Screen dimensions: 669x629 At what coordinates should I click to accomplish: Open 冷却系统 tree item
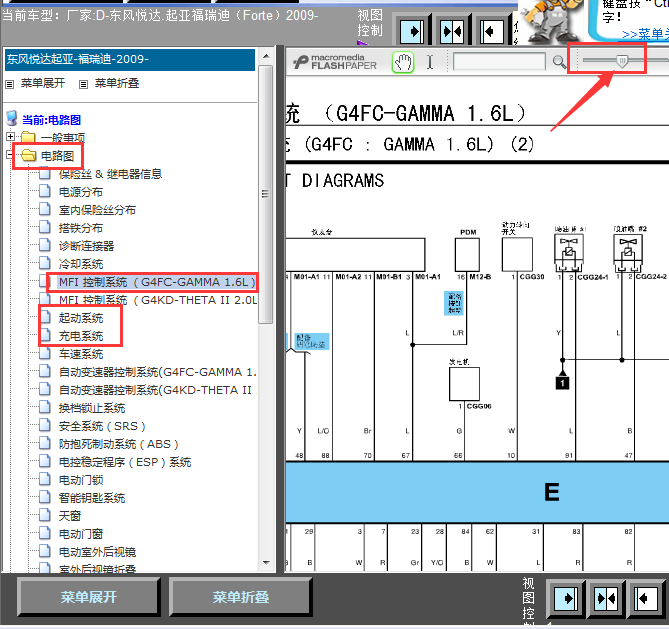(x=81, y=264)
